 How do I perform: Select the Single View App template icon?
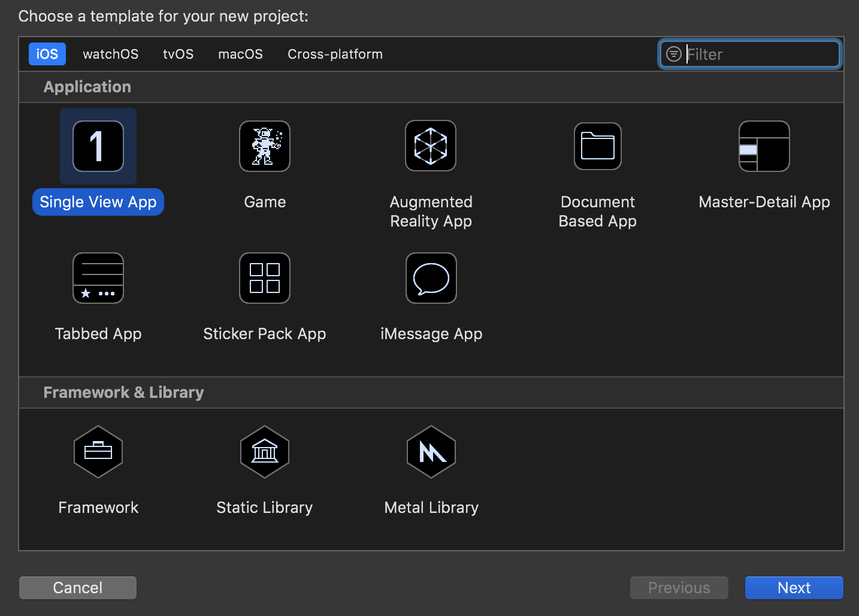point(98,146)
